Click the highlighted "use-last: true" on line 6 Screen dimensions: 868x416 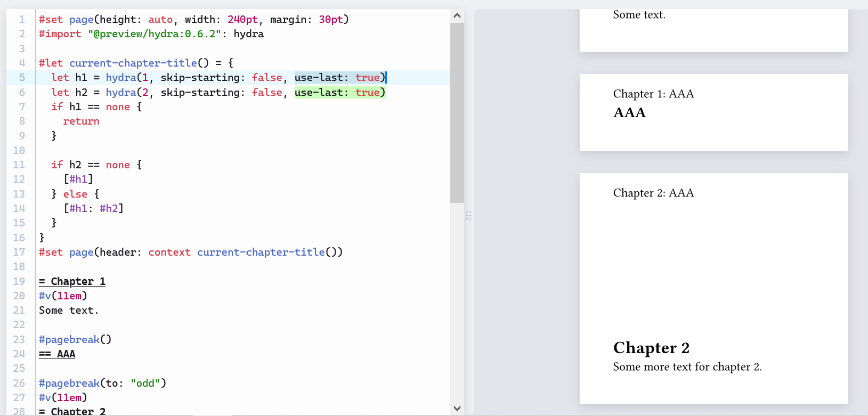339,93
